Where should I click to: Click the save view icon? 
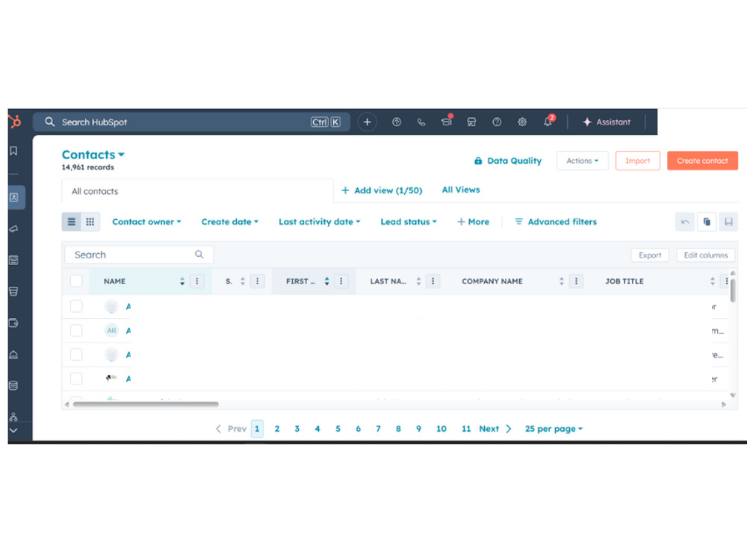[x=728, y=222]
